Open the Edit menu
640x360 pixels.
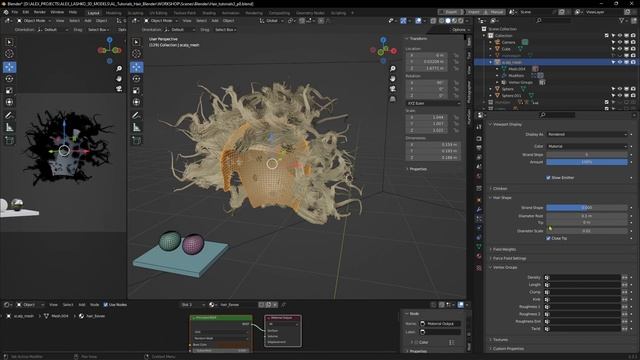[26, 12]
